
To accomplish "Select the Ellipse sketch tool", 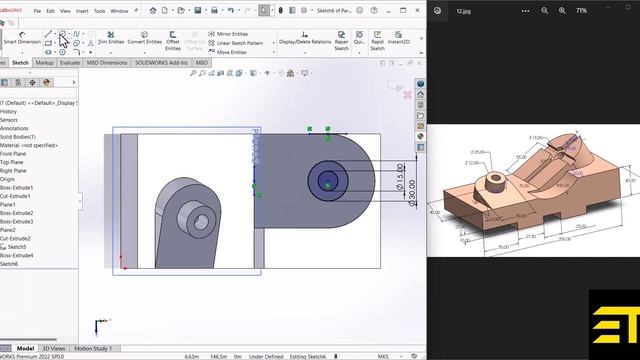I will [x=76, y=43].
